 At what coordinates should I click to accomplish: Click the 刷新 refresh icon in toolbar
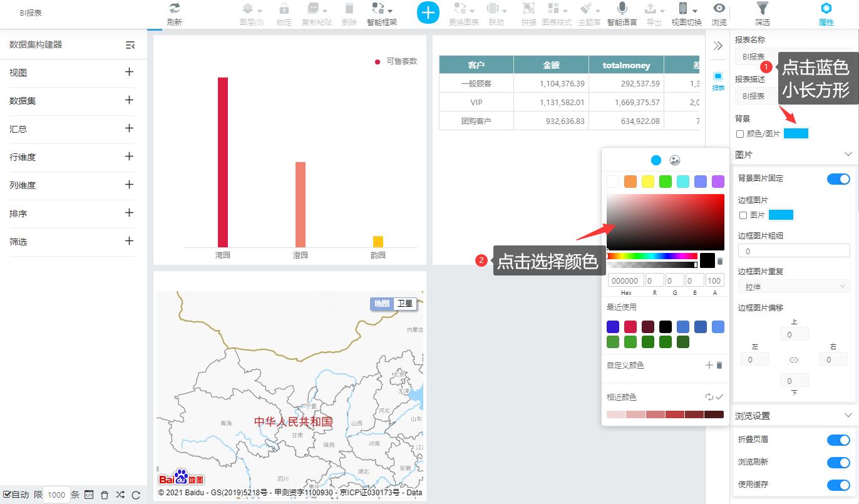coord(174,8)
